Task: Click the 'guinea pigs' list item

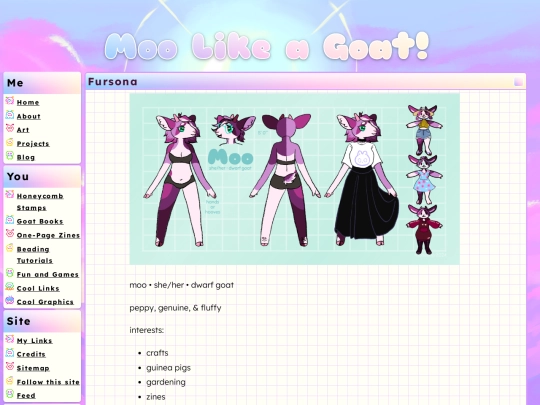Action: 168,368
